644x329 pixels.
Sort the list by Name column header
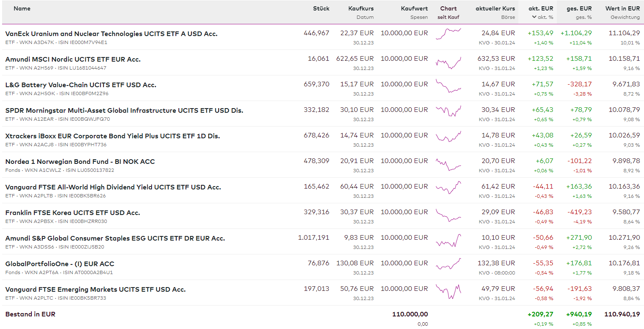(x=22, y=8)
